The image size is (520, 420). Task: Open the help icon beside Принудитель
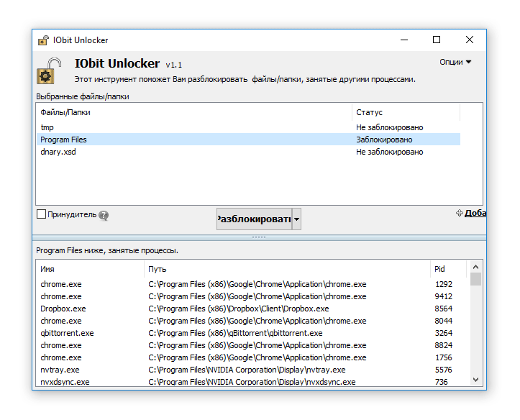pos(104,216)
